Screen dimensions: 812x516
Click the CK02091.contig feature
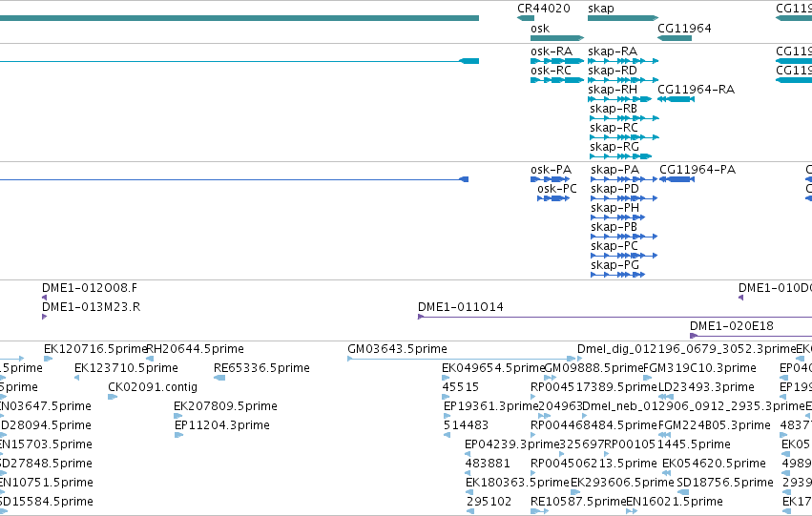[x=113, y=397]
